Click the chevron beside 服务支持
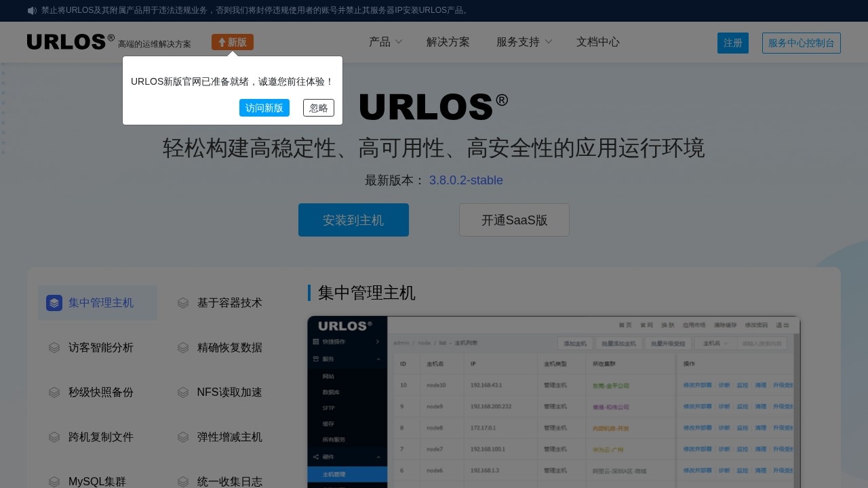Viewport: 868px width, 488px height. tap(549, 42)
